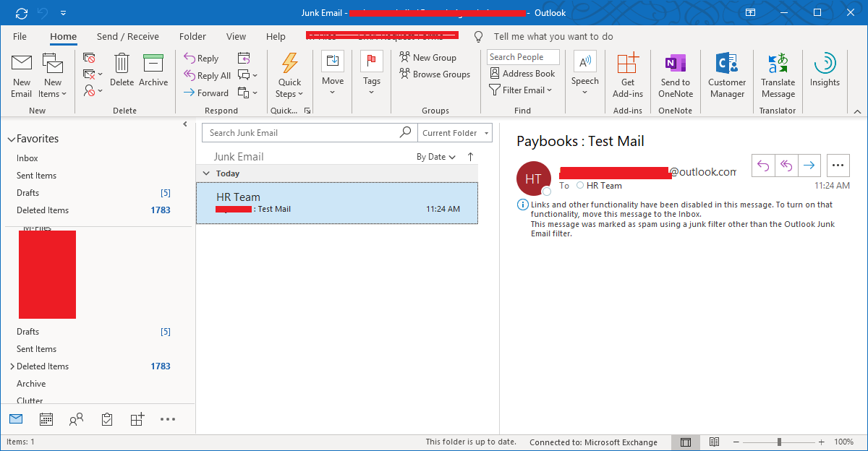This screenshot has width=868, height=451.
Task: Click Translate Message
Action: (778, 76)
